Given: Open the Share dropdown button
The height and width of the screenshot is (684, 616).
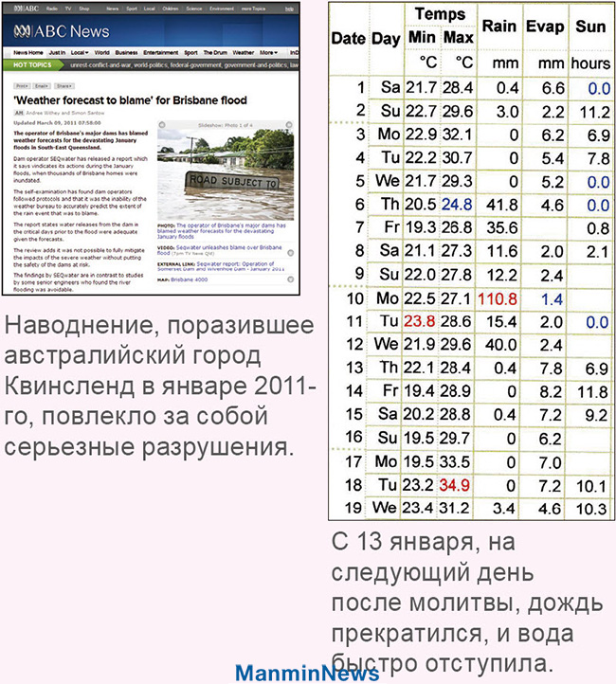Looking at the screenshot, I should [x=64, y=86].
